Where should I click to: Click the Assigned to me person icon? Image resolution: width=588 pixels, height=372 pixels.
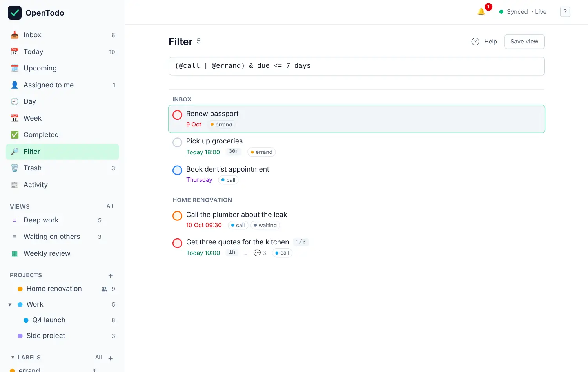(x=15, y=85)
